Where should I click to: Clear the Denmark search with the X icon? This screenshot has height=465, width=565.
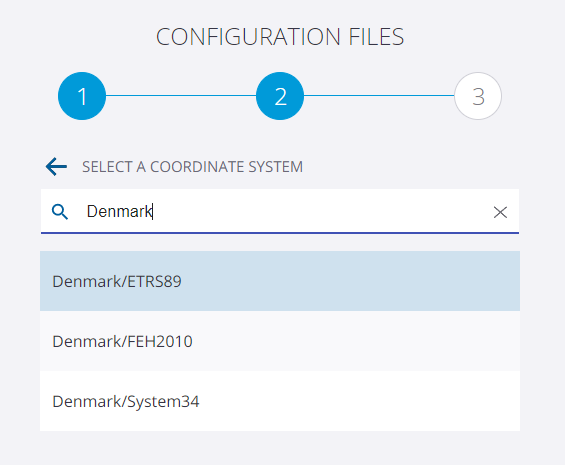pyautogui.click(x=500, y=212)
